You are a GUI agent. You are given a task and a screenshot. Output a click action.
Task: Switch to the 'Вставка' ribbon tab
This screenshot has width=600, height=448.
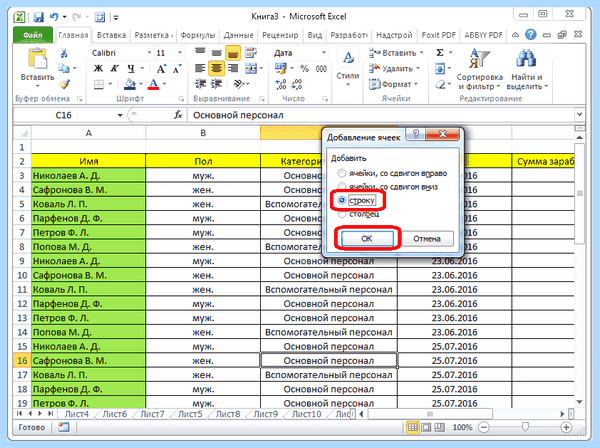point(111,35)
